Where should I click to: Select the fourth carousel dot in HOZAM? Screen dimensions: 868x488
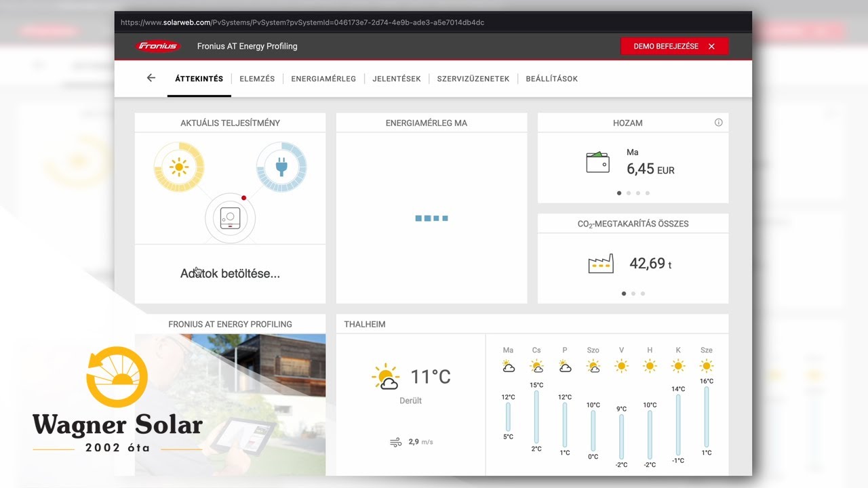648,193
